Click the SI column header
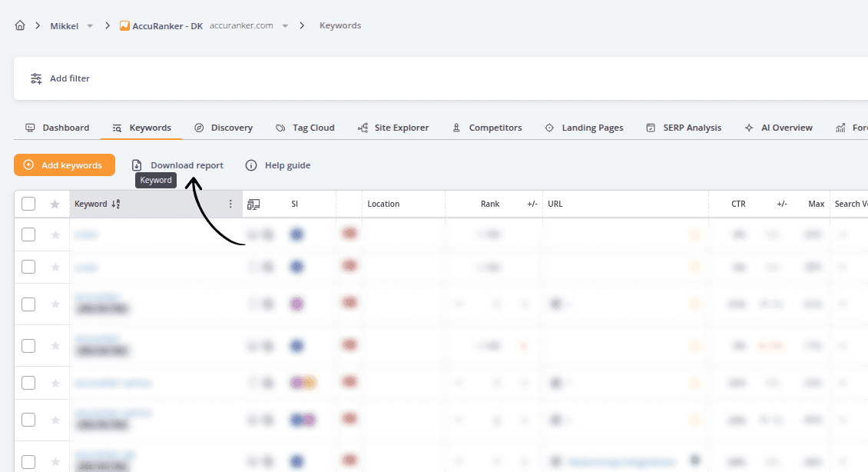868x472 pixels. (x=294, y=204)
